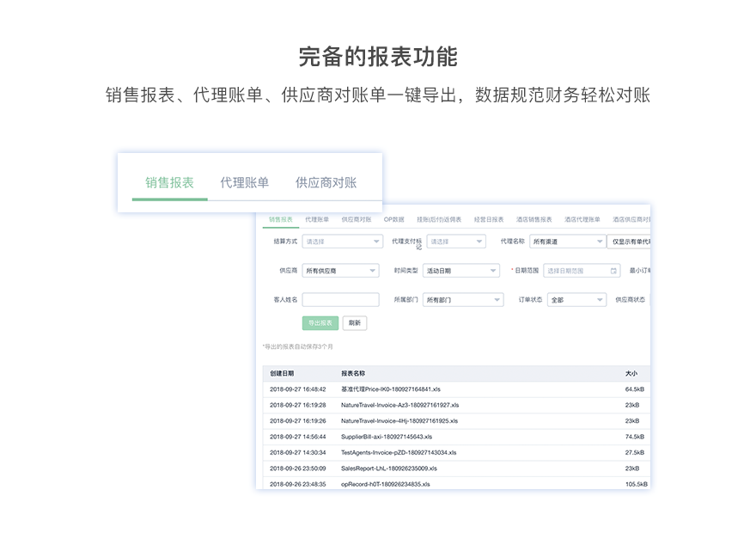
Task: Open the 代理支付标记 dropdown
Action: [456, 242]
